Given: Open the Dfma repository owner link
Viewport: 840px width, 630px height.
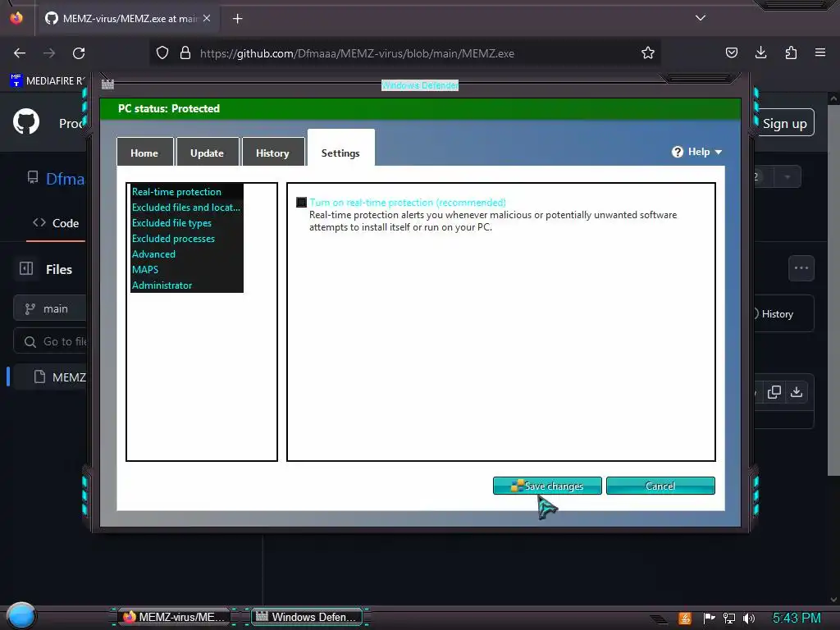Looking at the screenshot, I should [65, 179].
